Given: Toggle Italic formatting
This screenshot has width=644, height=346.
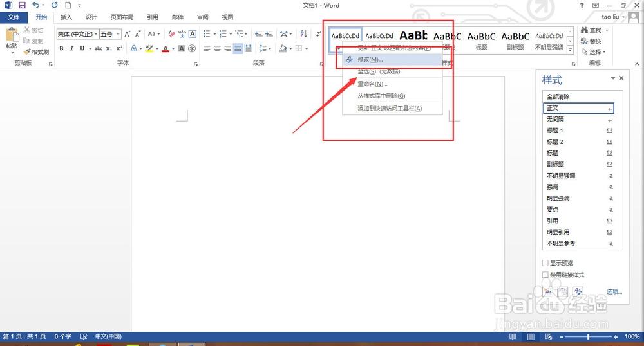Looking at the screenshot, I should tap(71, 48).
